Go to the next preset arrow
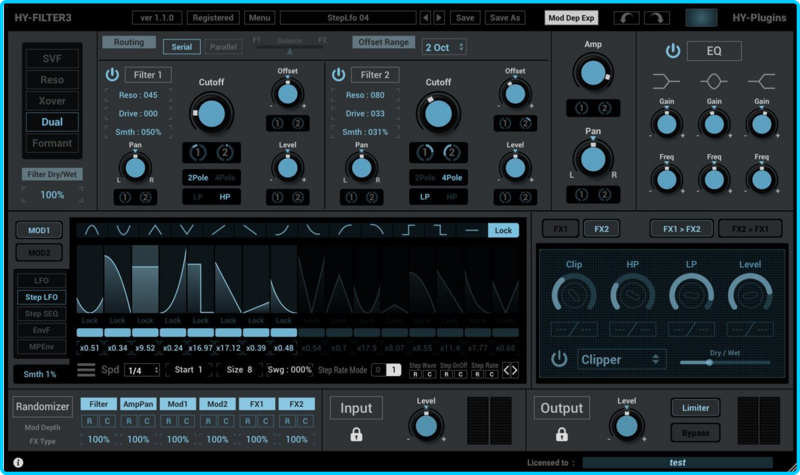The height and width of the screenshot is (475, 800). click(439, 18)
